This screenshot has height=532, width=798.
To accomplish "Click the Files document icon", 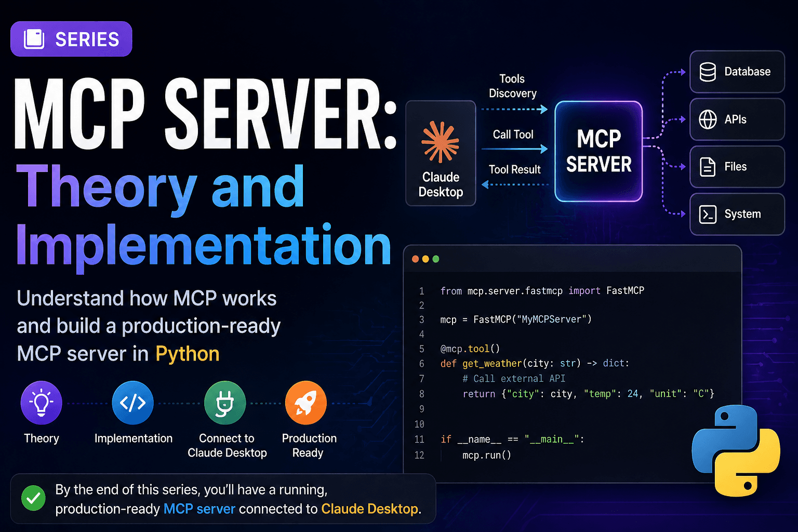I will pos(708,167).
